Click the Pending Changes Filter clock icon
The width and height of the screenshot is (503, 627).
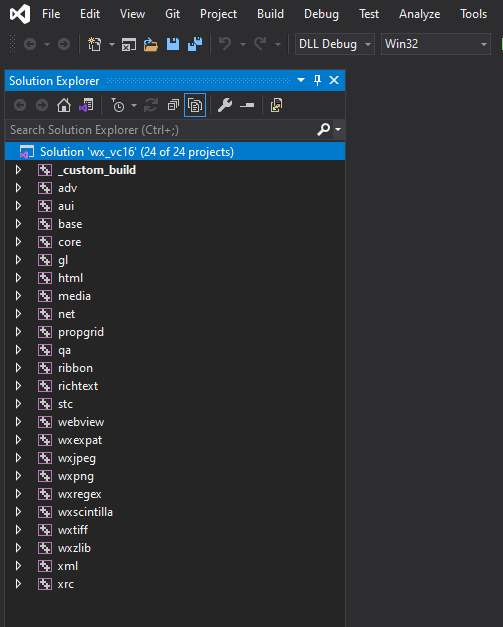pos(118,106)
